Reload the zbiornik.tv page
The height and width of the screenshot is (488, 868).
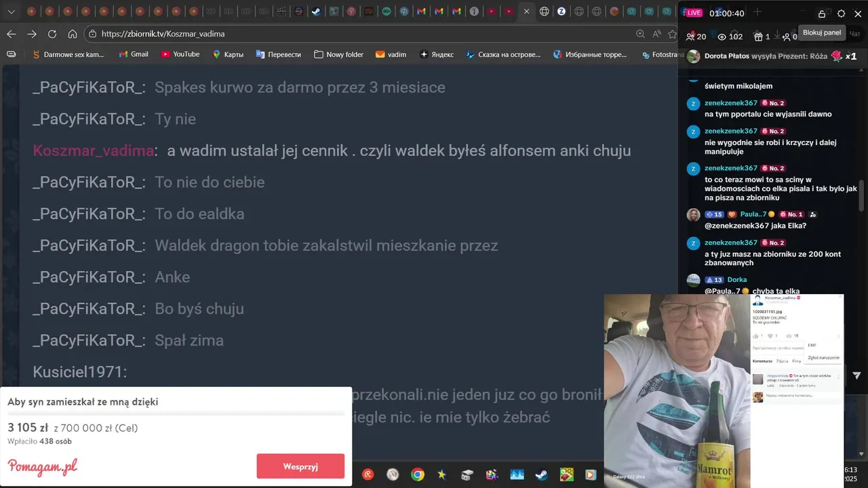[x=52, y=34]
